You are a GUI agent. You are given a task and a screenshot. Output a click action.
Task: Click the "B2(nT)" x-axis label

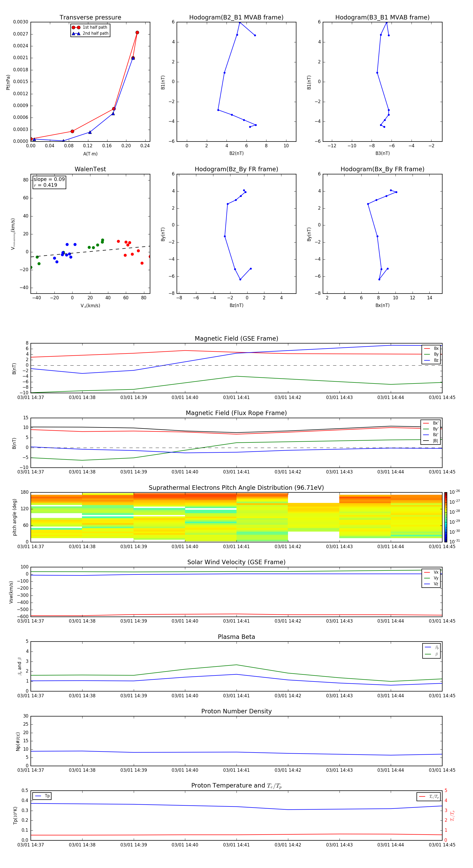pos(236,153)
